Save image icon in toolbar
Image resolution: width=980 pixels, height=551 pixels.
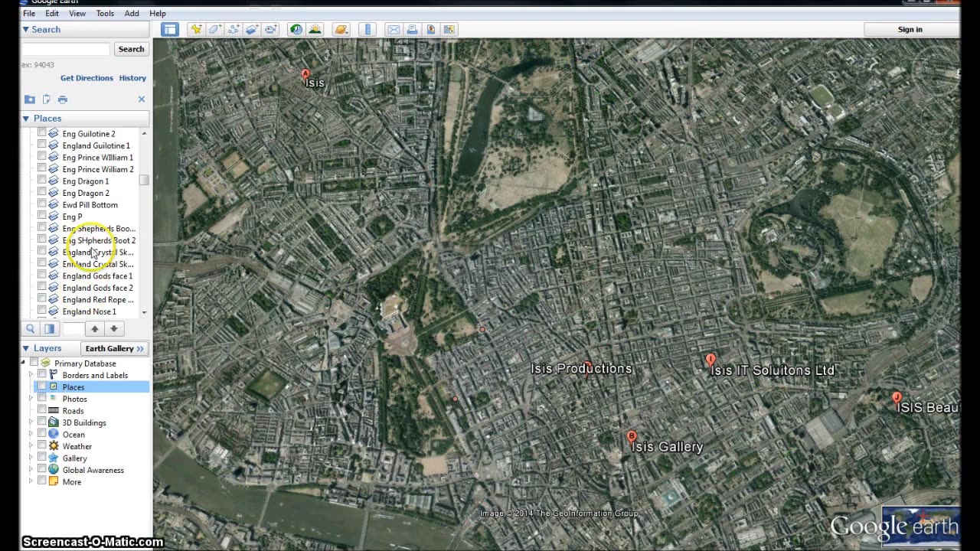(431, 29)
